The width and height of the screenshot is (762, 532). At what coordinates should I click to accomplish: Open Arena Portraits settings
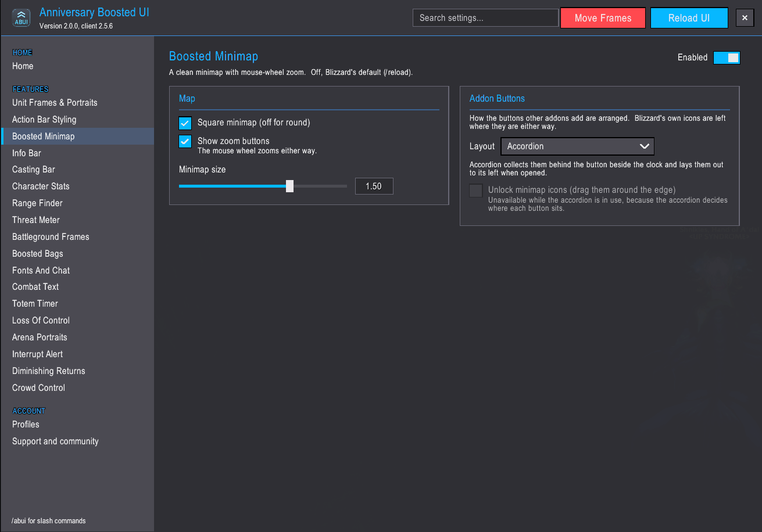click(x=77, y=337)
